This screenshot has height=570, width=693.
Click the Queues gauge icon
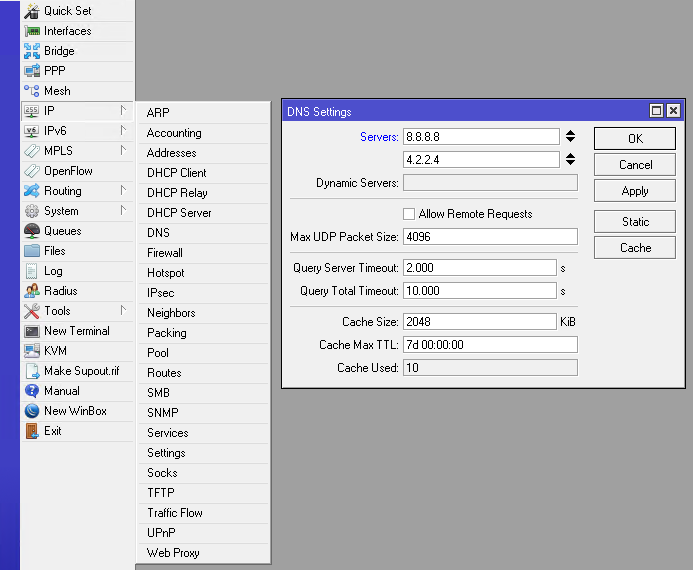pyautogui.click(x=32, y=231)
